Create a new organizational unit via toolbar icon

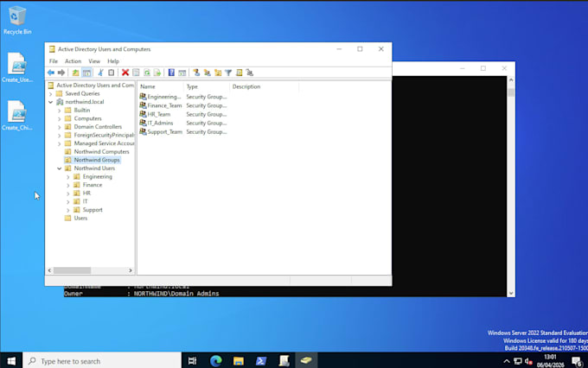(x=218, y=73)
